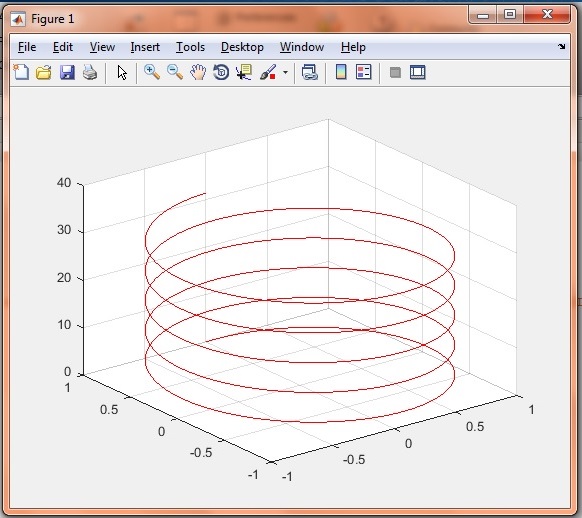Open the Insert menu
This screenshot has width=582, height=518.
[145, 47]
